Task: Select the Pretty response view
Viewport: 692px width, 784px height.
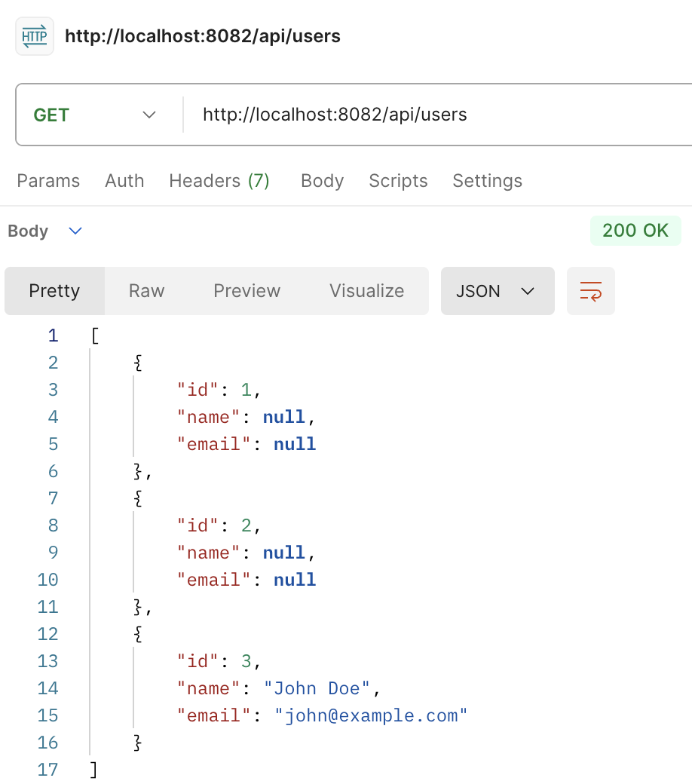Action: 54,291
